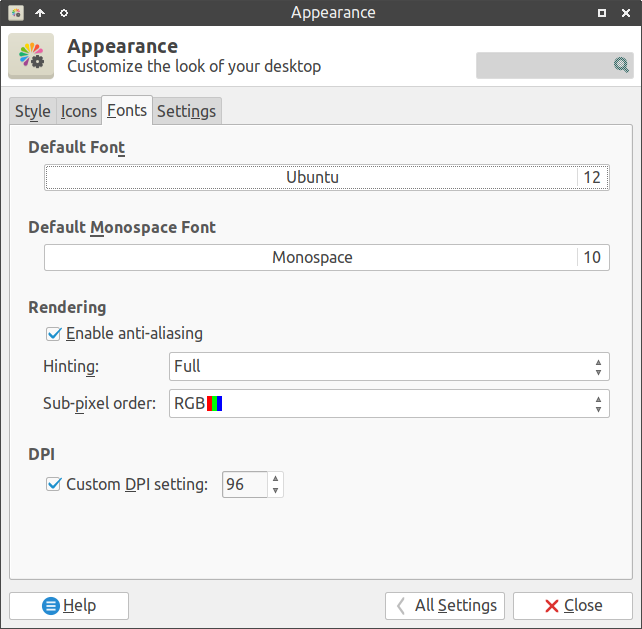
Task: Open the Help button
Action: pos(69,605)
